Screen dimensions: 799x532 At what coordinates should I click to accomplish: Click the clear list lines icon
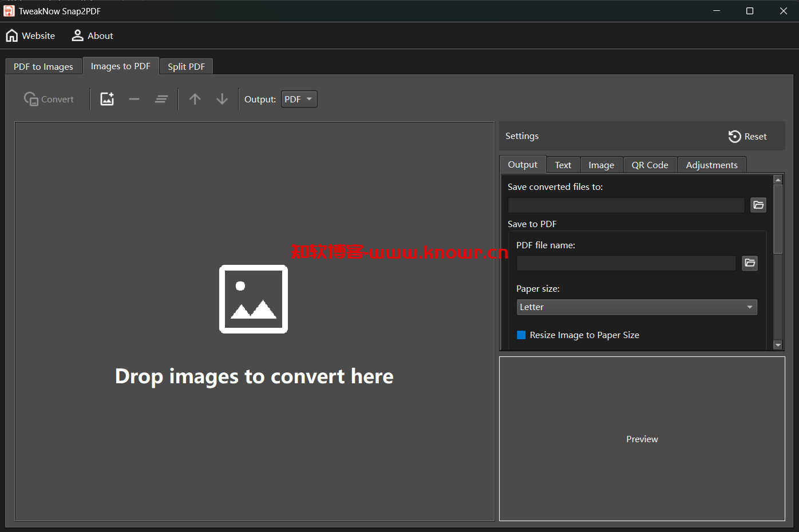coord(161,99)
